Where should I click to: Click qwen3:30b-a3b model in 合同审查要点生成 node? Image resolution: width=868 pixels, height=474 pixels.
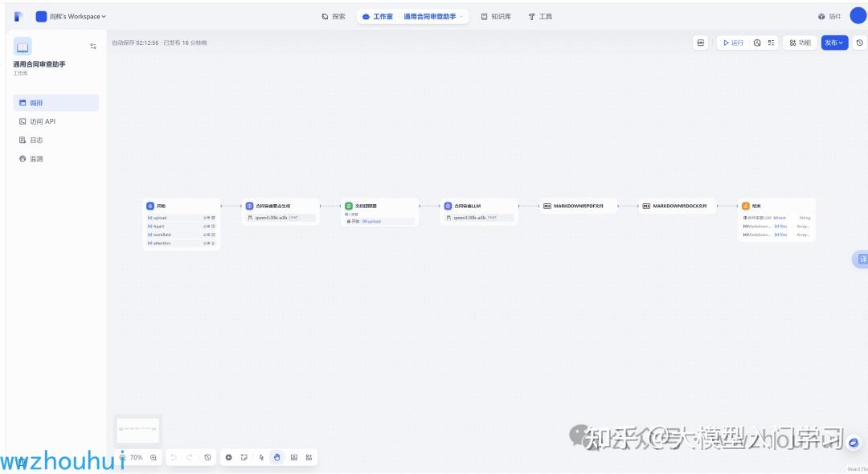pos(280,218)
